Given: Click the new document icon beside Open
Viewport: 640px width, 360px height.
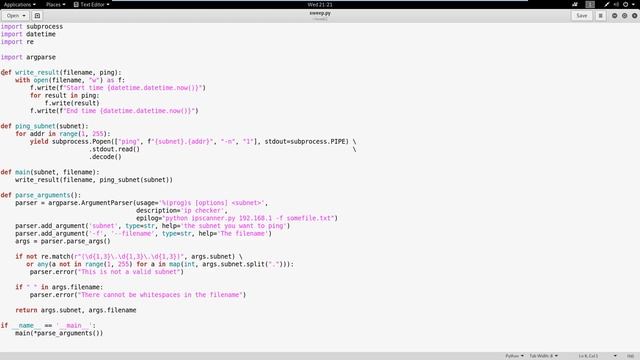Looking at the screenshot, I should click(37, 16).
